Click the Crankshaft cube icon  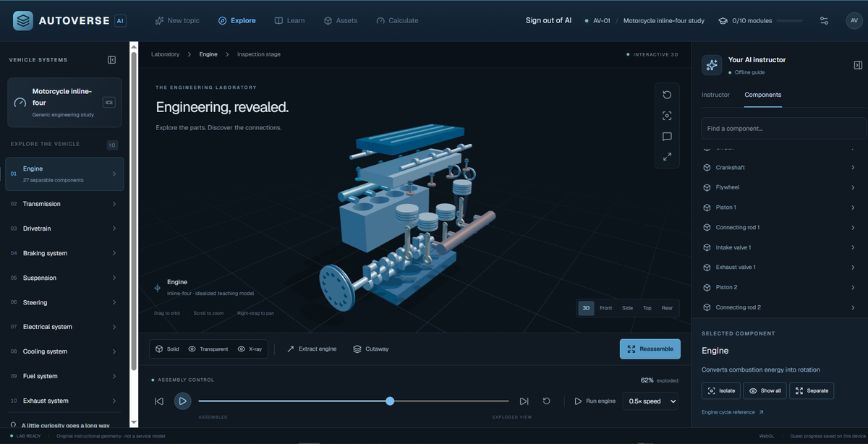click(707, 168)
